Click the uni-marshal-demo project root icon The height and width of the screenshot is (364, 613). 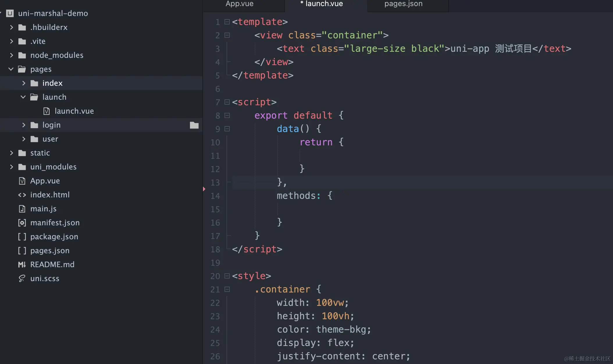(10, 13)
